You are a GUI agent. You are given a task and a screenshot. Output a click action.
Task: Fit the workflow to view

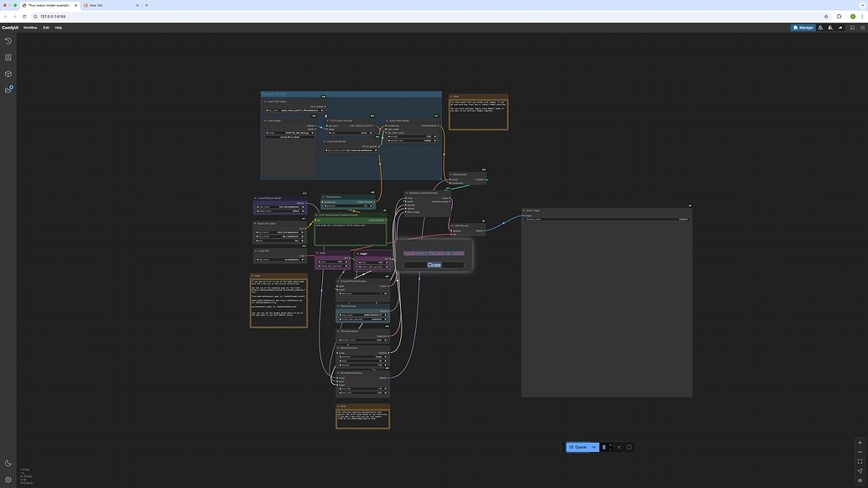pos(860,461)
